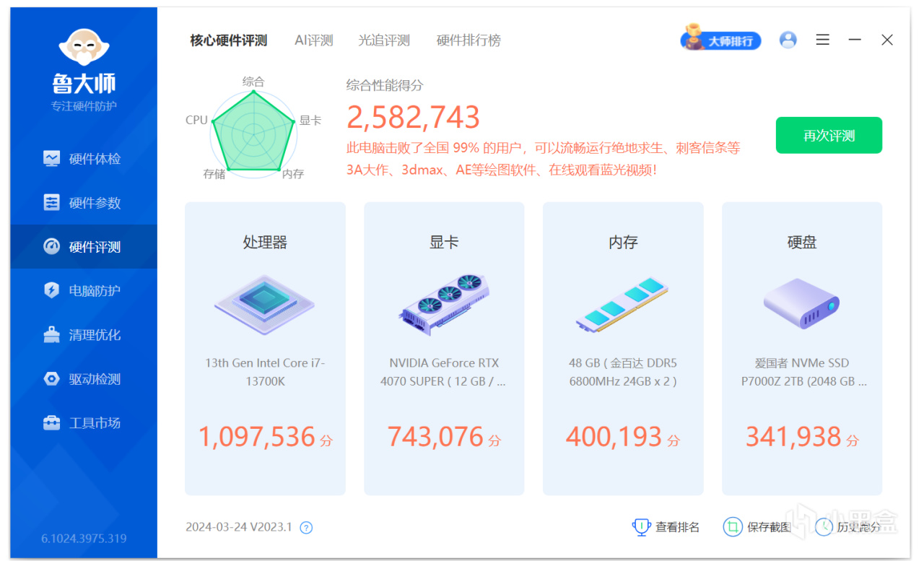
Task: Click the help question mark icon
Action: tap(306, 528)
